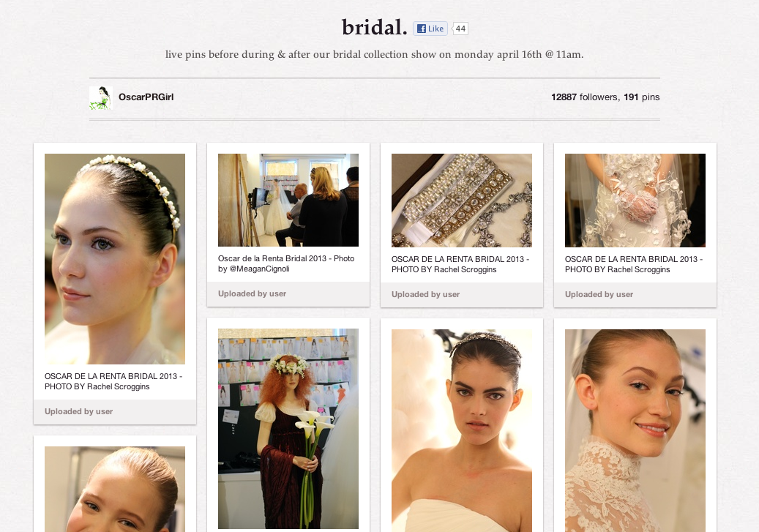Click the 44 likes count bubble
The width and height of the screenshot is (759, 532).
(460, 29)
